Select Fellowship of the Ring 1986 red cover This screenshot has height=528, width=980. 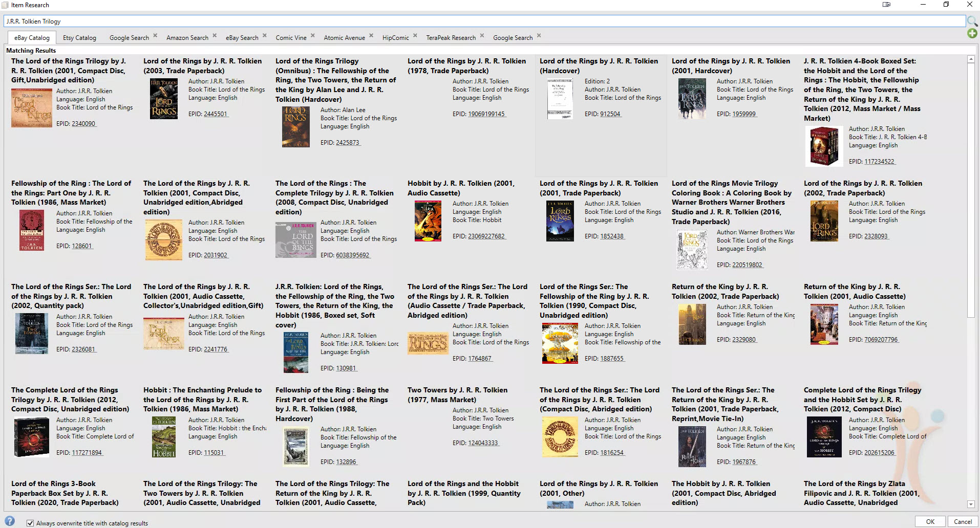pos(32,231)
